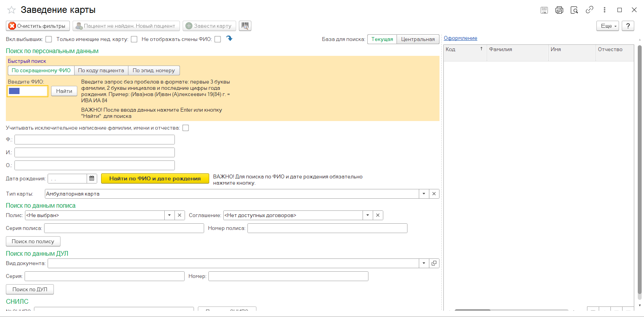Viewport: 644px width, 317px height.
Task: Enable the 'Вкл.выбывших' checkbox
Action: (49, 39)
